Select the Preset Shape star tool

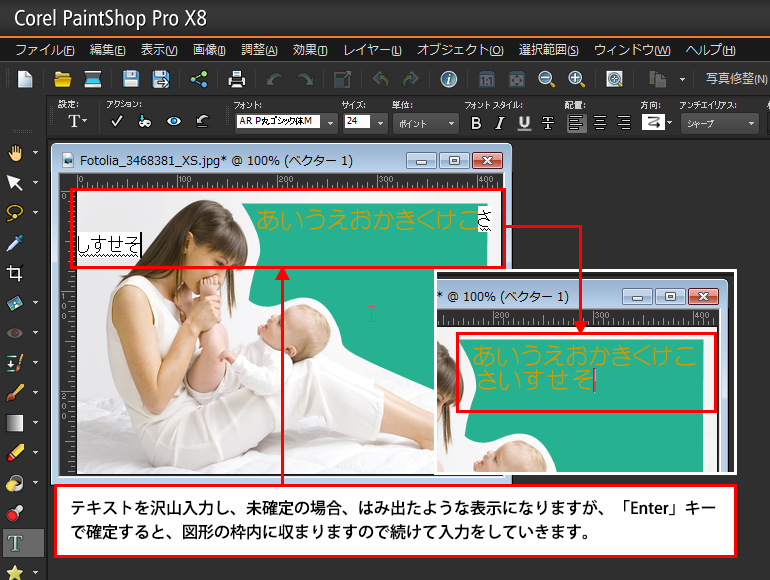(x=15, y=572)
